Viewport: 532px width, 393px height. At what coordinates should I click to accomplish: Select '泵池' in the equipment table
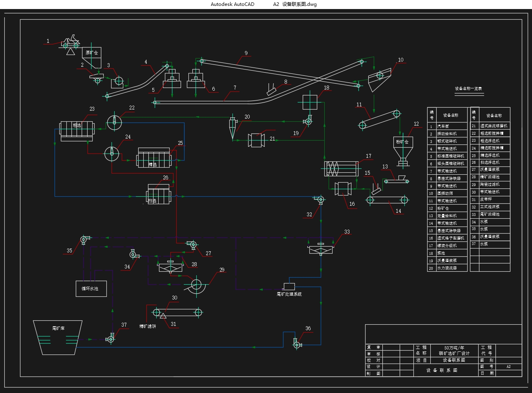(441, 253)
